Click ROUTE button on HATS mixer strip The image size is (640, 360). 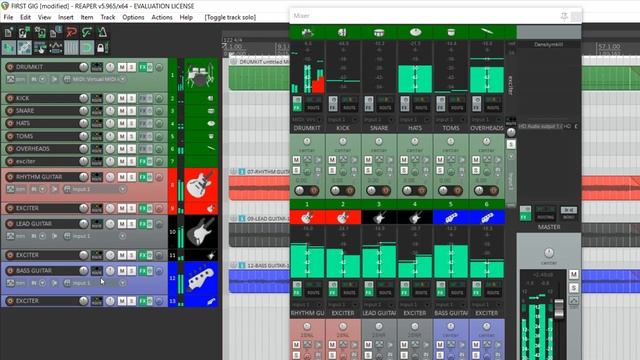[x=421, y=108]
